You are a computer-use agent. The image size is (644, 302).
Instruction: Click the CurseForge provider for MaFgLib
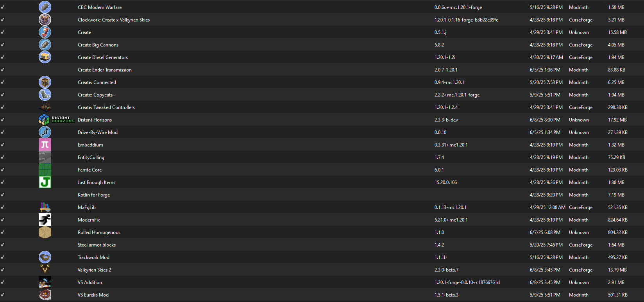(581, 207)
